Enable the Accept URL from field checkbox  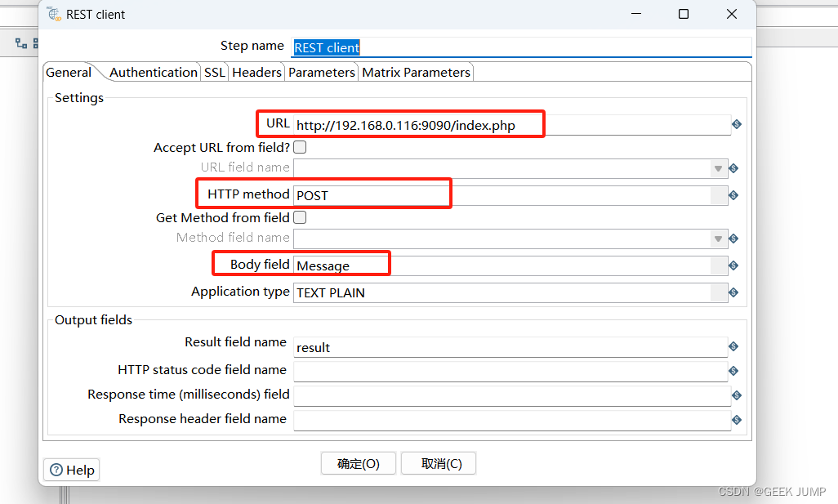(x=300, y=147)
